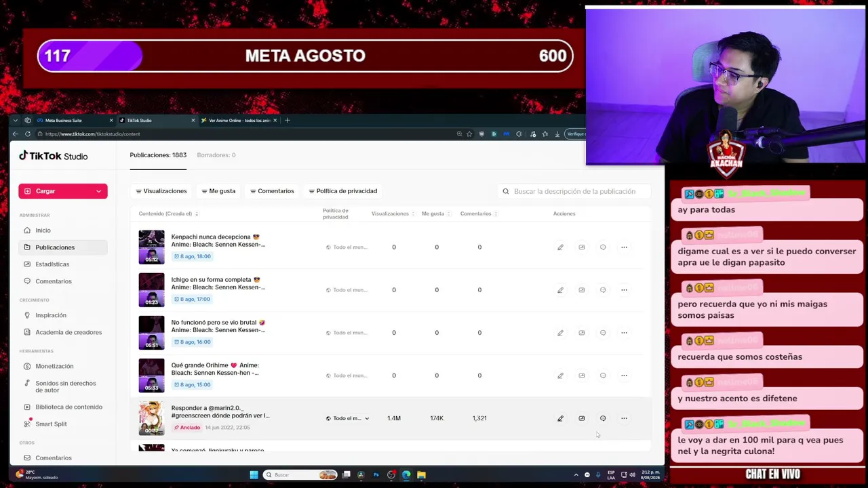This screenshot has height=488, width=868.
Task: Open Inicio in the sidebar
Action: [x=62, y=230]
